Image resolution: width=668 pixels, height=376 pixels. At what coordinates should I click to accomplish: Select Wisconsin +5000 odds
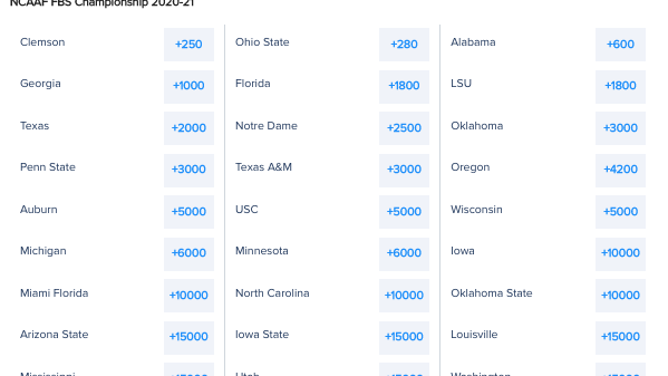[x=620, y=212]
